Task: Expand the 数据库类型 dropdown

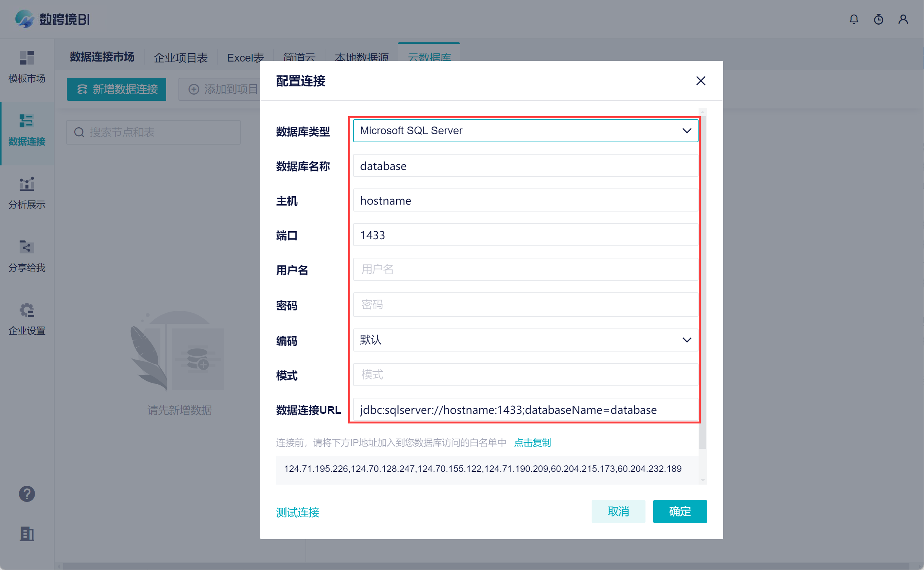Action: [525, 131]
